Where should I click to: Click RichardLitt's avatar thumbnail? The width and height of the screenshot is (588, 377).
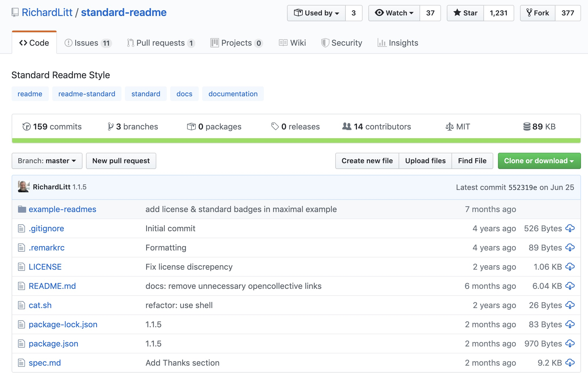click(24, 187)
